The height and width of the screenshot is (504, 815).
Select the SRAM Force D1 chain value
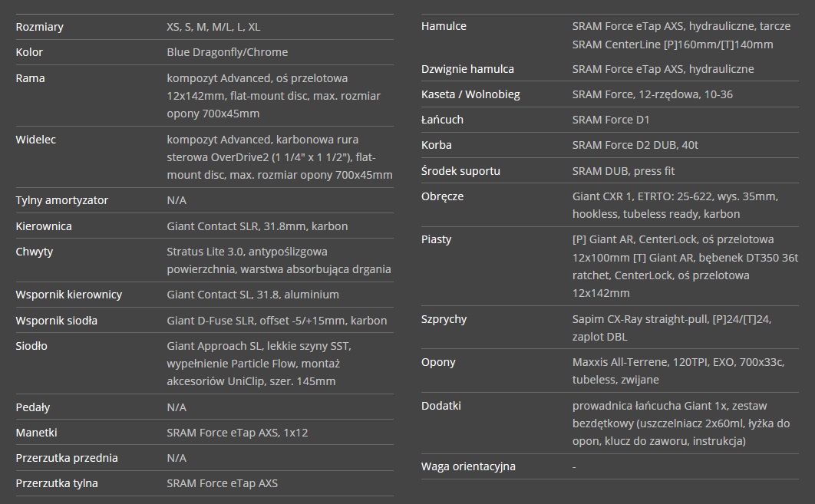pyautogui.click(x=611, y=120)
